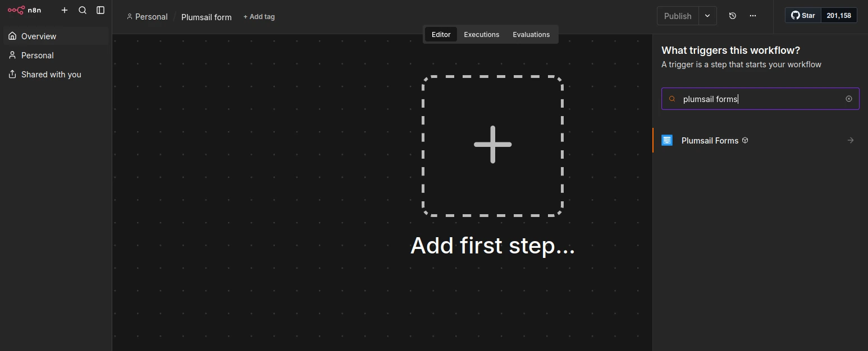Switch to Editor tab
This screenshot has width=868, height=351.
pos(441,34)
